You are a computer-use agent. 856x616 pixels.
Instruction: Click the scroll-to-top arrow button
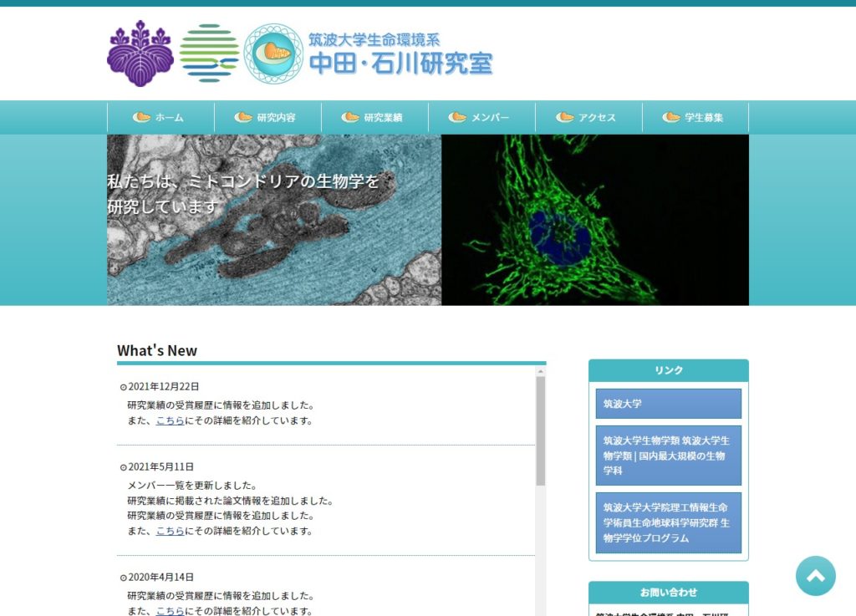(x=815, y=576)
